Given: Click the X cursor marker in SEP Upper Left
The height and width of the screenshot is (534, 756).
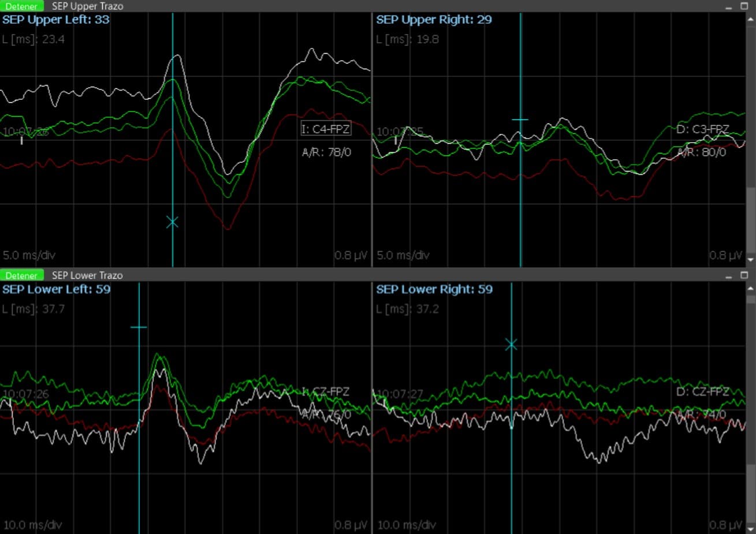Looking at the screenshot, I should coord(172,222).
